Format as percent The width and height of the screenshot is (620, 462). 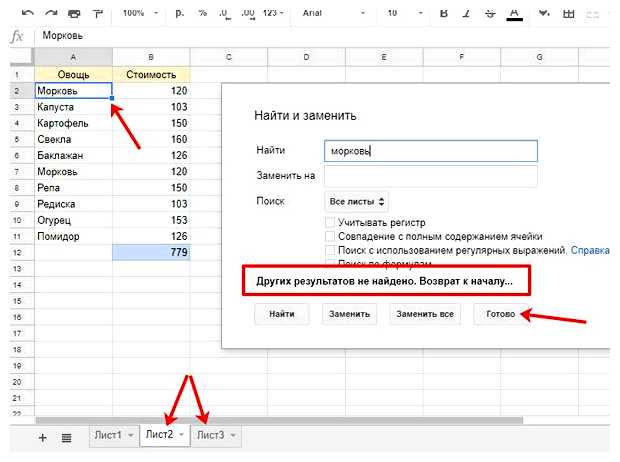pos(202,13)
